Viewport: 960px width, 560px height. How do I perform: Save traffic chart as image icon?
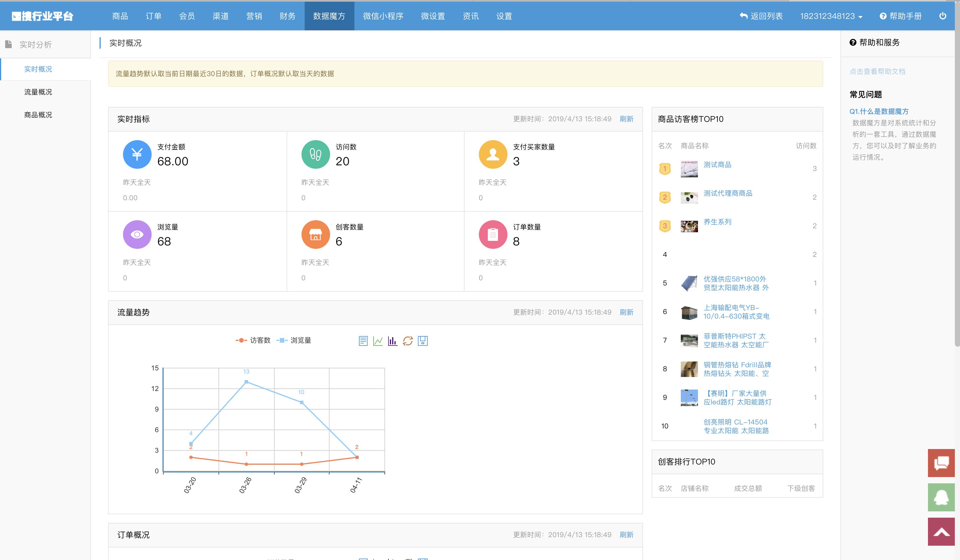[423, 341]
